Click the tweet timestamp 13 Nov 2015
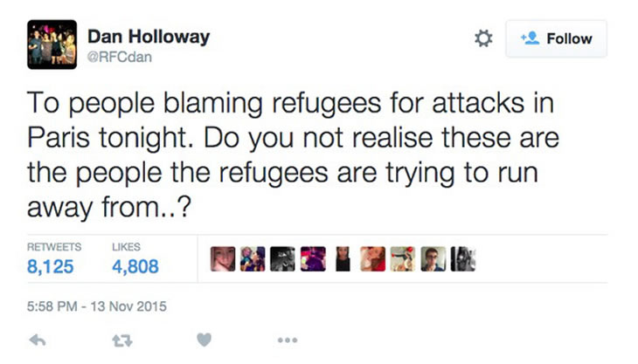638x364 pixels. click(96, 306)
